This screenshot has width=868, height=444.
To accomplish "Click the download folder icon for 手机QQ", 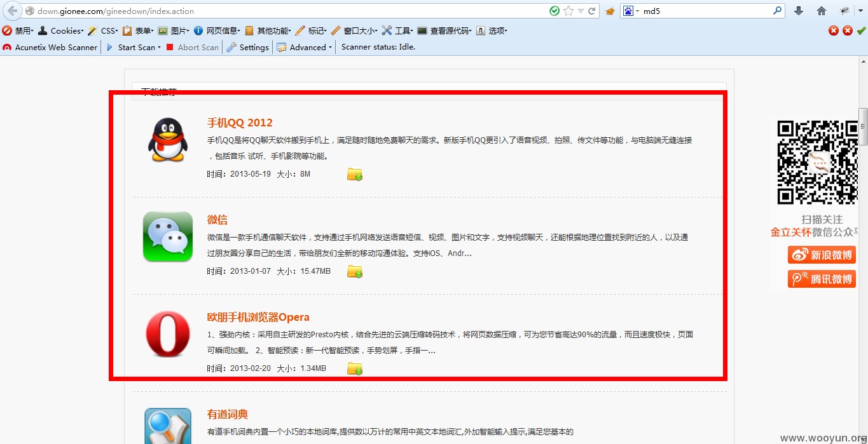I will (x=355, y=174).
